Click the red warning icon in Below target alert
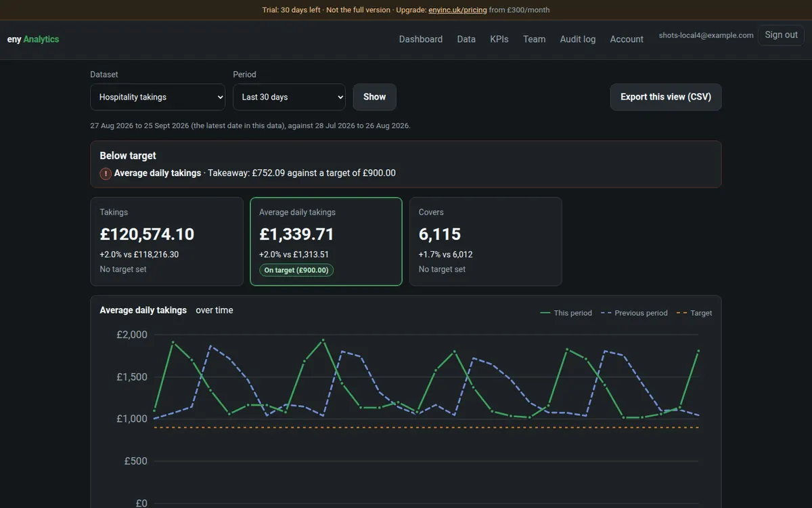The height and width of the screenshot is (508, 812). 106,173
